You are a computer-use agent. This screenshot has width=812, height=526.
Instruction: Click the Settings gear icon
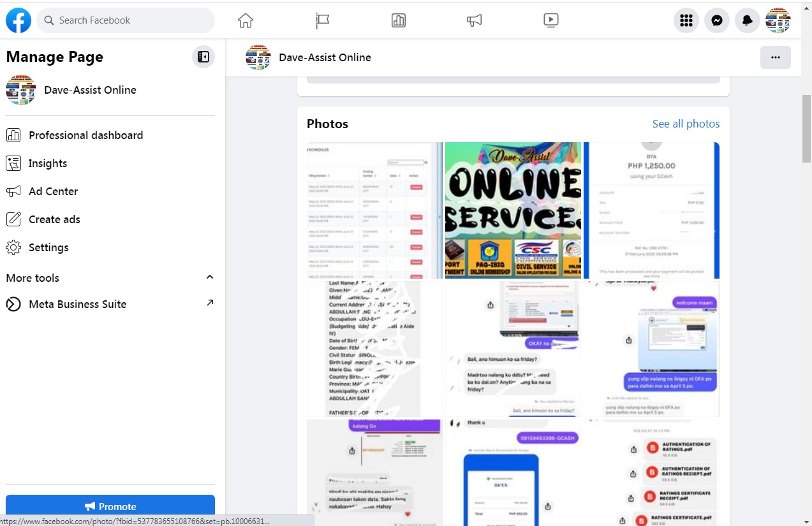click(13, 247)
